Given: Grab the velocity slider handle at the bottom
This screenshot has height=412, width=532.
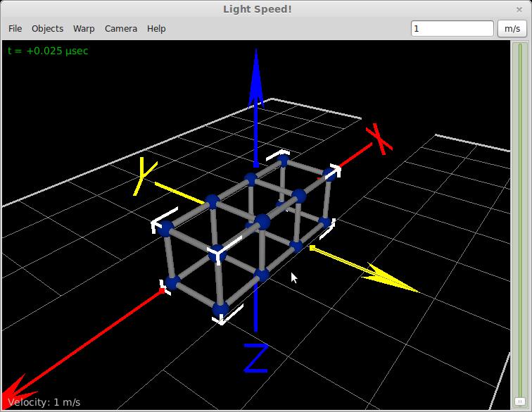Looking at the screenshot, I should click(520, 401).
